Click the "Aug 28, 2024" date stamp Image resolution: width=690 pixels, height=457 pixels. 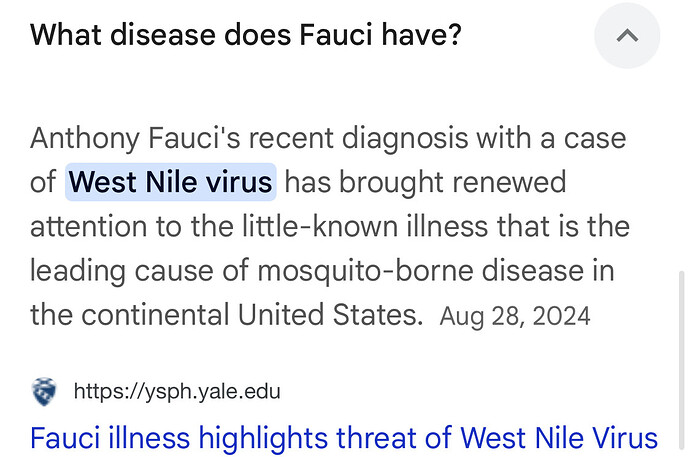[x=515, y=316]
